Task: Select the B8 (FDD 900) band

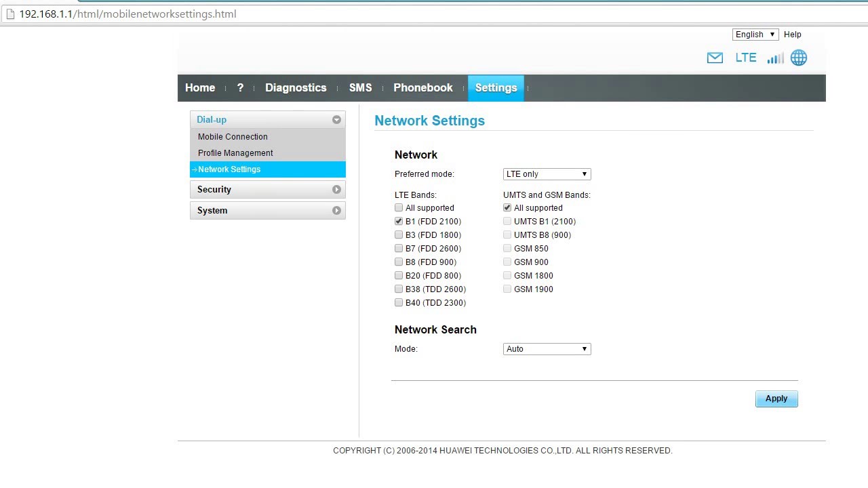Action: 399,262
